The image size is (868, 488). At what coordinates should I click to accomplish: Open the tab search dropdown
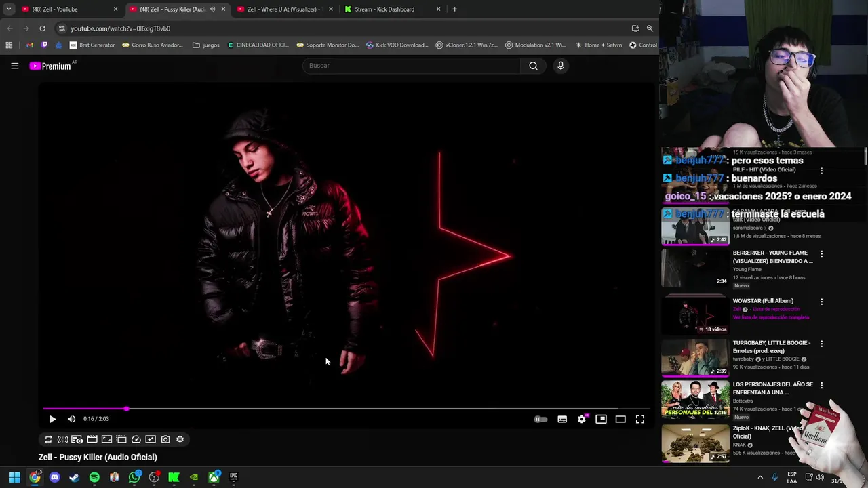[8, 9]
